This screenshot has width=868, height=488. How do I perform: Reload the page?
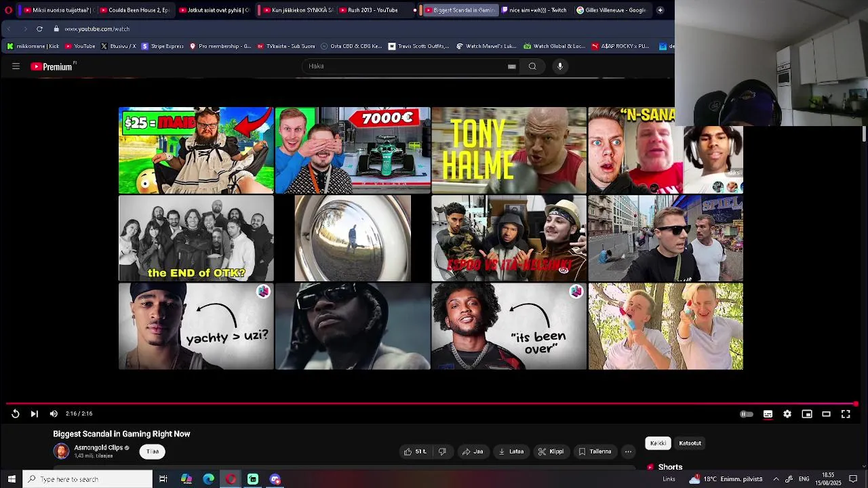[39, 29]
